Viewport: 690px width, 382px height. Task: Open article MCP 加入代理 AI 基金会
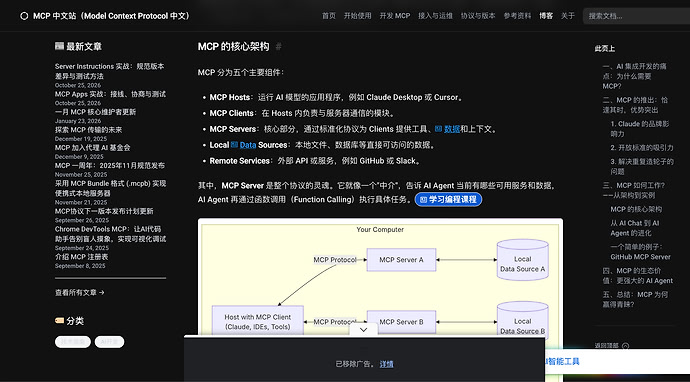(x=92, y=147)
